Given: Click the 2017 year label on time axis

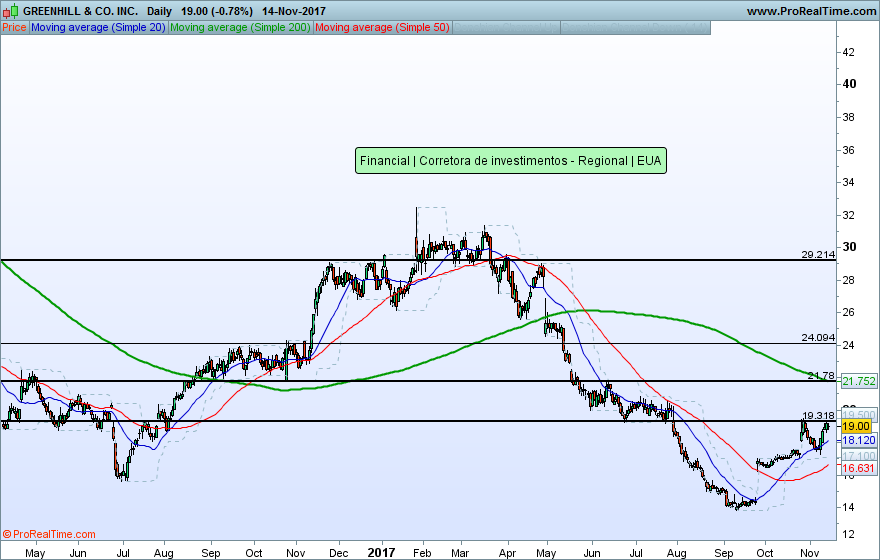Looking at the screenshot, I should (381, 553).
